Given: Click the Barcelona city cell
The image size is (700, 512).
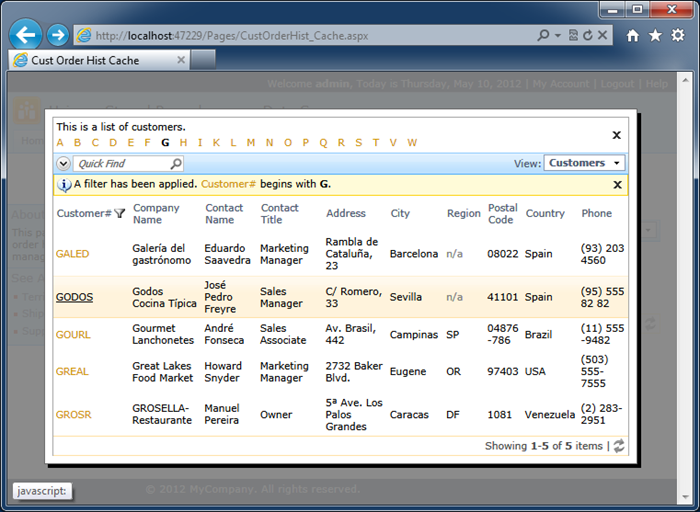Looking at the screenshot, I should click(414, 254).
